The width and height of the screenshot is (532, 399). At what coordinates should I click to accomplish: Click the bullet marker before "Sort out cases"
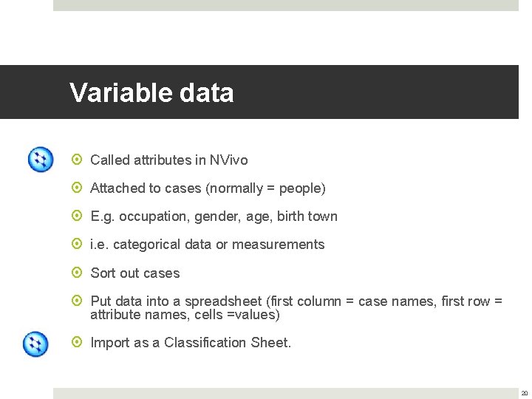click(x=78, y=273)
